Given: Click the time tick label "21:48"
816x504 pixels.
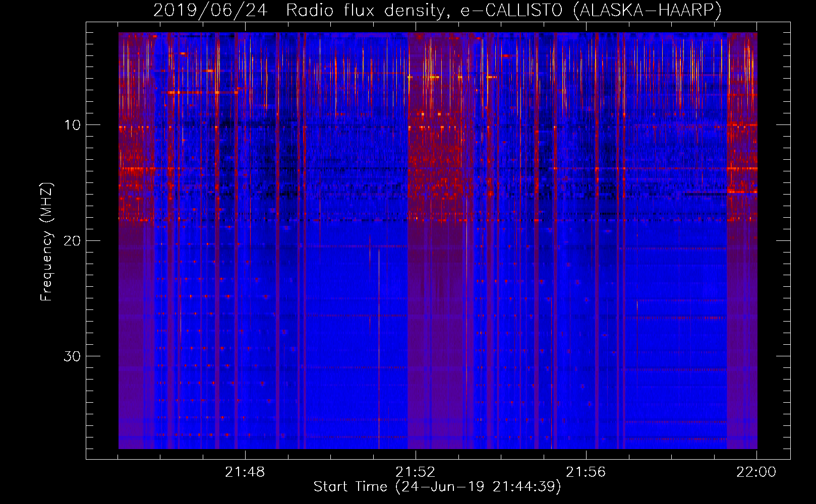Looking at the screenshot, I should 245,472.
